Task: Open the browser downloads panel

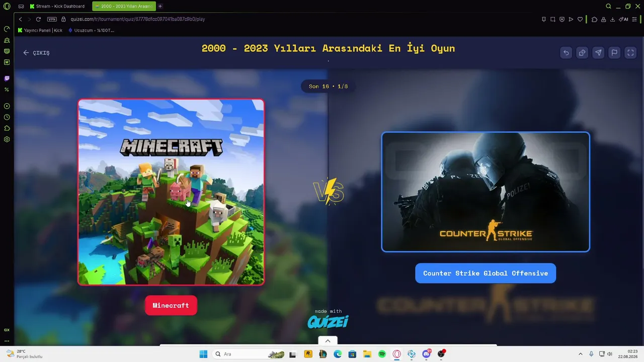Action: [x=612, y=19]
